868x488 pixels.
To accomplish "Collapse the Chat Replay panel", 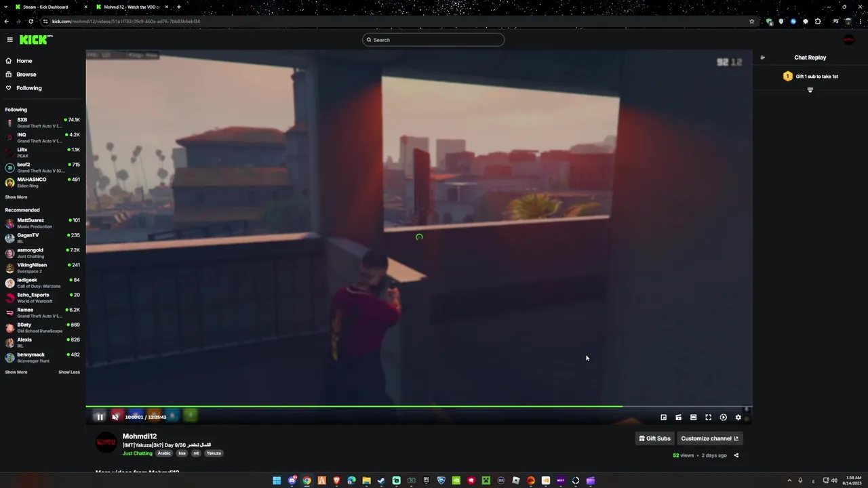I will click(x=762, y=58).
